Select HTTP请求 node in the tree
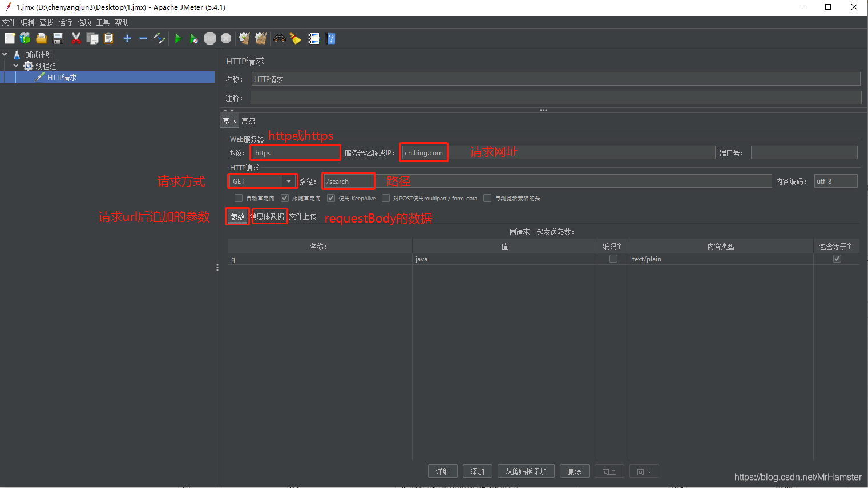The width and height of the screenshot is (868, 488). pyautogui.click(x=62, y=78)
